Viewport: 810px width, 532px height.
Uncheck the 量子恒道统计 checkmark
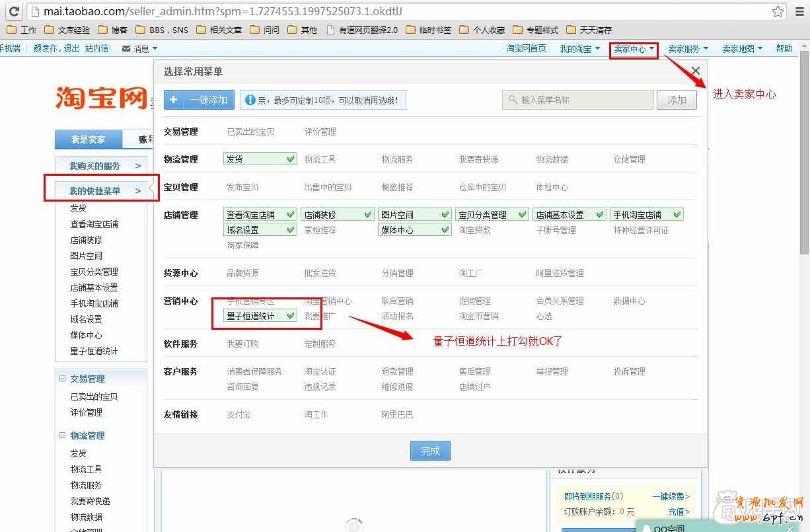(x=291, y=316)
